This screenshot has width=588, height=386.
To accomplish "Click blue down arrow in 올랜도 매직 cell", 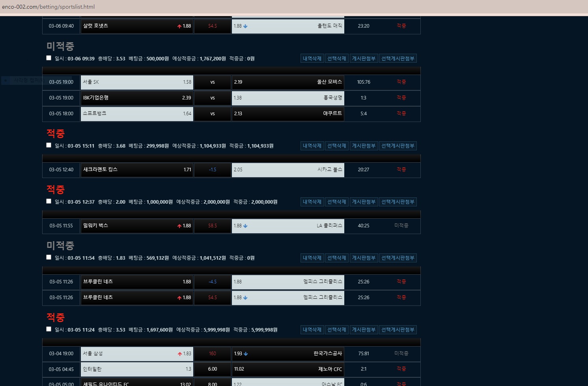I will (x=245, y=26).
